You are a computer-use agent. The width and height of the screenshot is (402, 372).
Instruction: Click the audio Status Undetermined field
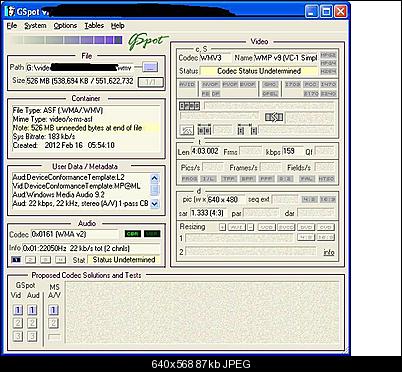pyautogui.click(x=123, y=260)
